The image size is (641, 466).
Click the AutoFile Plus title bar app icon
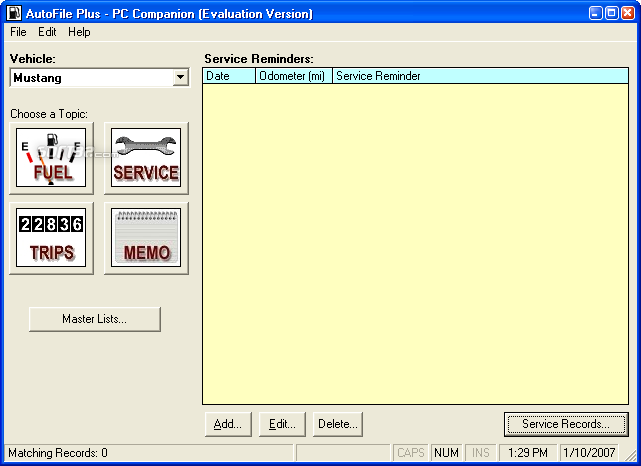[14, 13]
